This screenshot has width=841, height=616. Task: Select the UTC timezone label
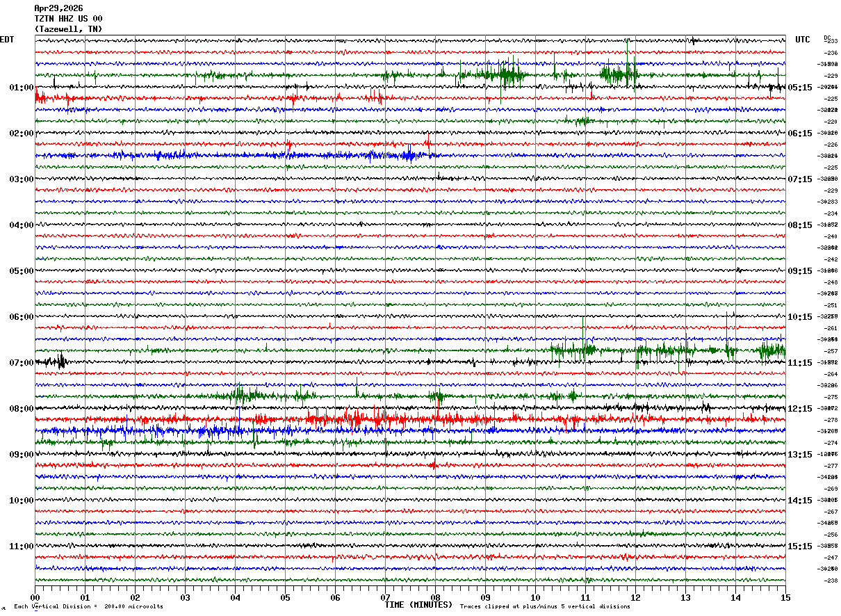pyautogui.click(x=803, y=40)
